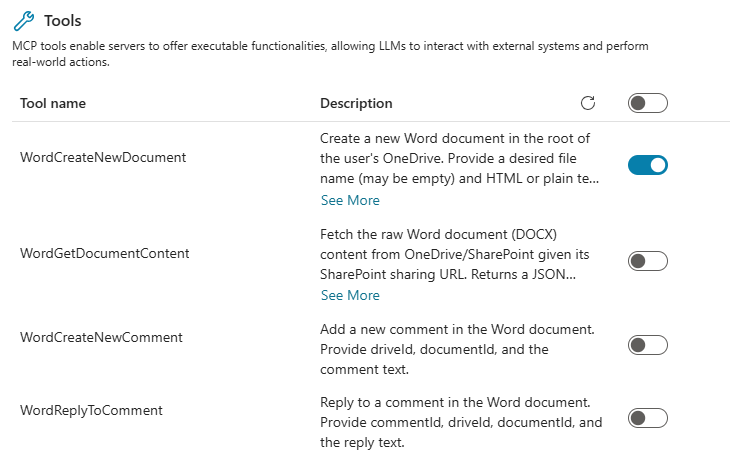Expand See More for WordGetDocumentContent description
The width and height of the screenshot is (730, 461).
coord(350,295)
